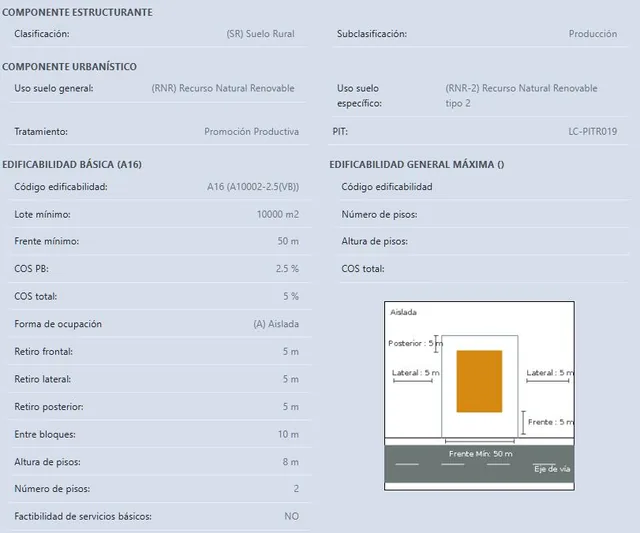Select the Frente mínimo 50 m value
This screenshot has width=640, height=533.
click(288, 241)
